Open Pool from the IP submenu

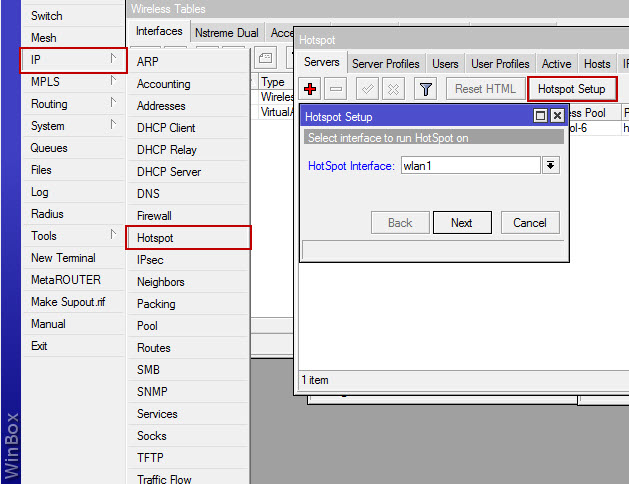(188, 326)
